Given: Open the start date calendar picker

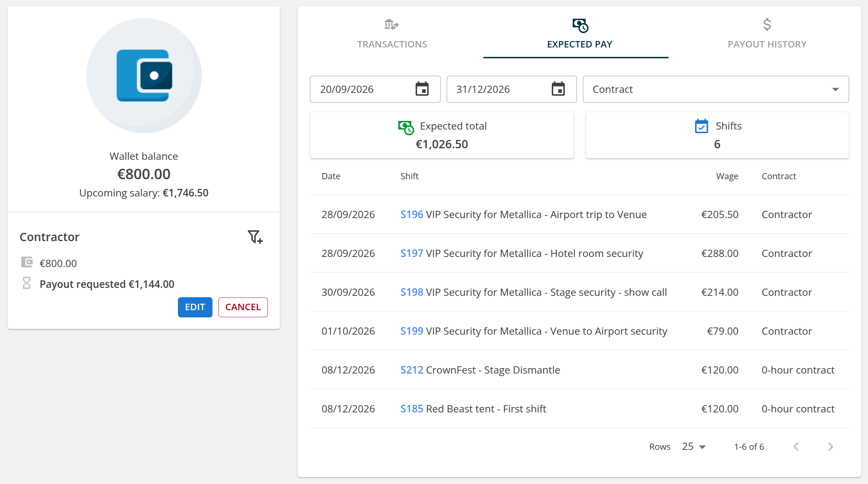Looking at the screenshot, I should [x=422, y=89].
